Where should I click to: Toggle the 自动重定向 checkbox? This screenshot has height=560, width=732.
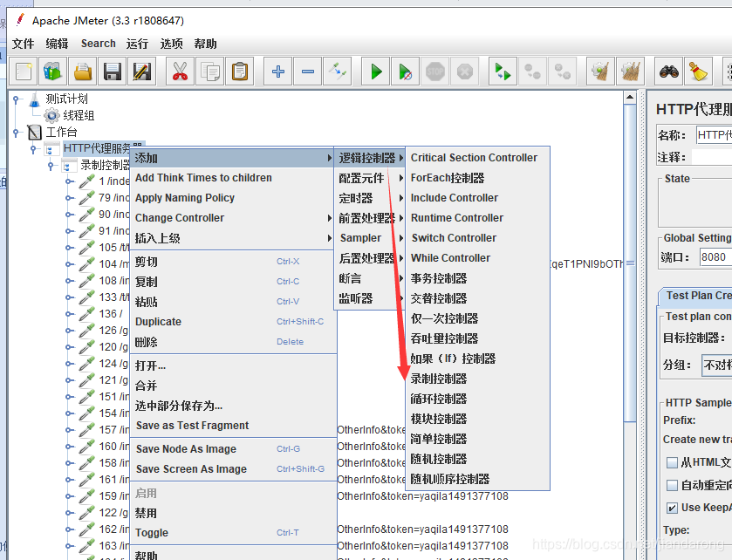click(x=672, y=485)
